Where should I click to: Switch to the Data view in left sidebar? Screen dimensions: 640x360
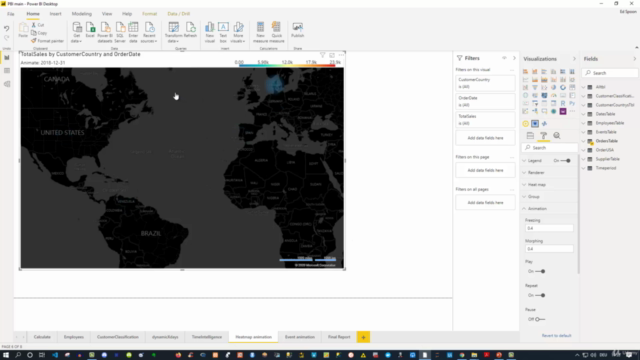pyautogui.click(x=7, y=71)
